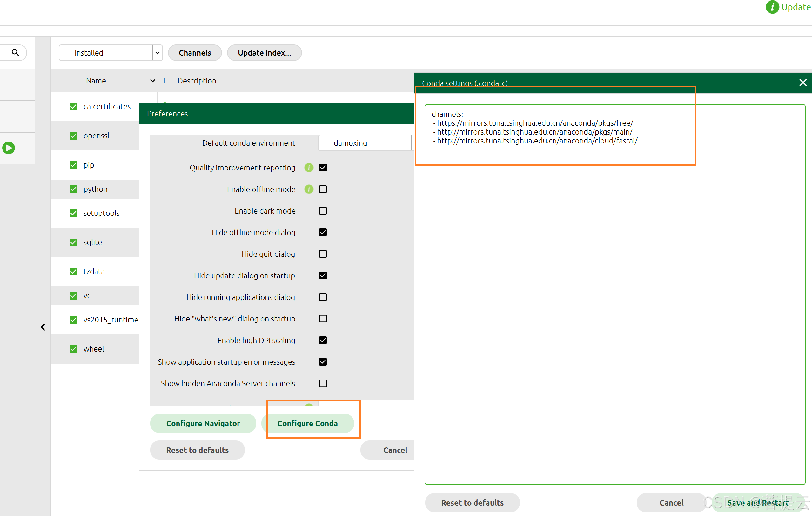Screen dimensions: 812x516
Task: Click info icon beside Quality improvement reporting
Action: click(309, 168)
